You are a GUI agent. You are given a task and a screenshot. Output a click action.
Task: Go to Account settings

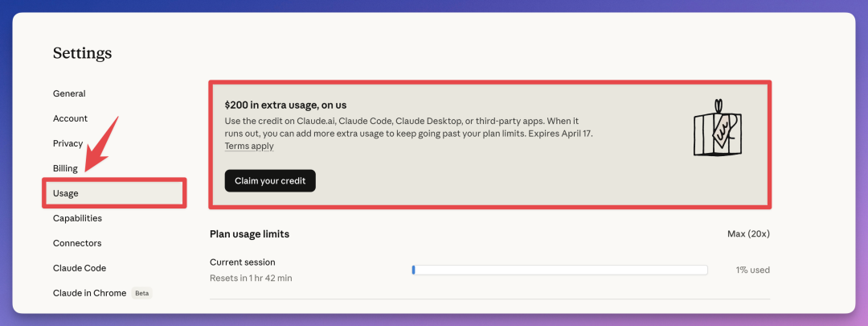click(x=70, y=118)
